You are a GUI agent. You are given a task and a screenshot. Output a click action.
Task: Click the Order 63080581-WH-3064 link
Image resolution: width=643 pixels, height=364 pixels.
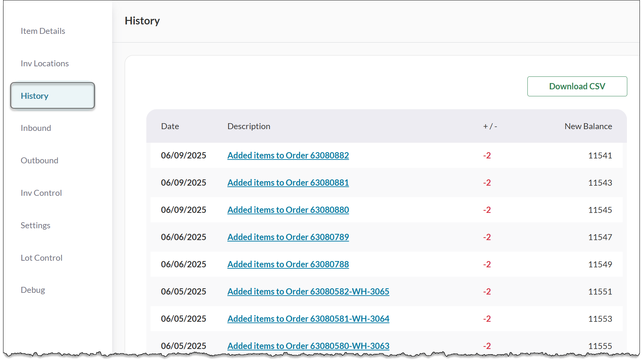click(x=308, y=319)
